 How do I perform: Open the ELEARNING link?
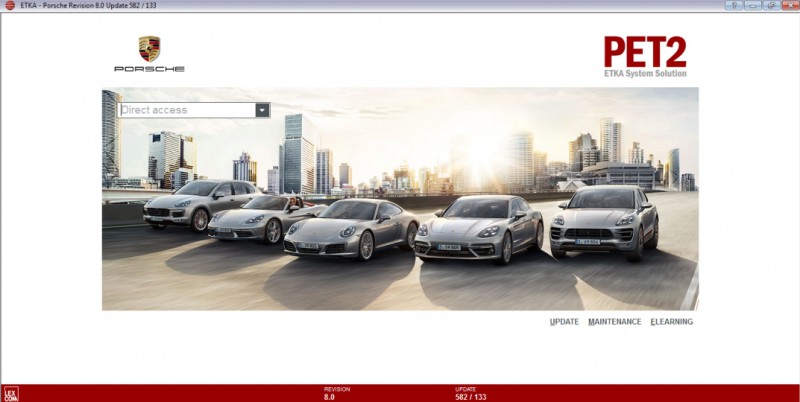click(671, 322)
